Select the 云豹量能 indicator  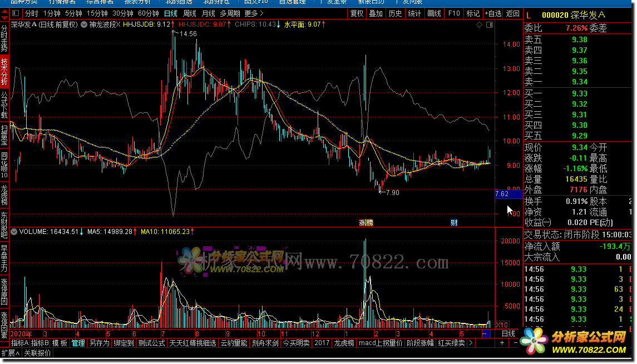(234, 343)
